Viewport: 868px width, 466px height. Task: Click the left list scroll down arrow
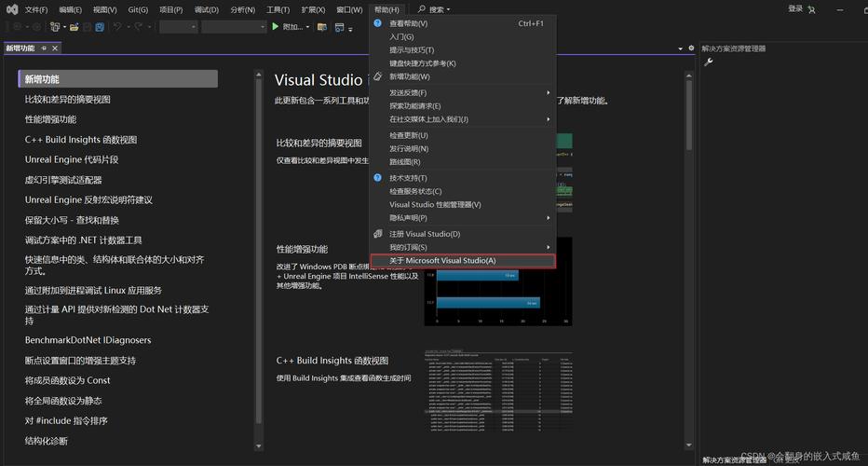[259, 446]
